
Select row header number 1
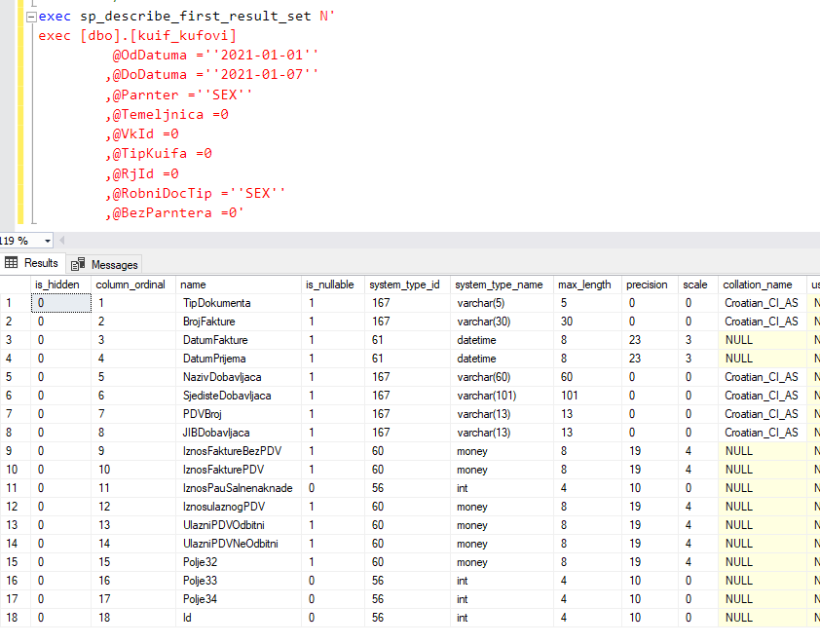pos(16,303)
